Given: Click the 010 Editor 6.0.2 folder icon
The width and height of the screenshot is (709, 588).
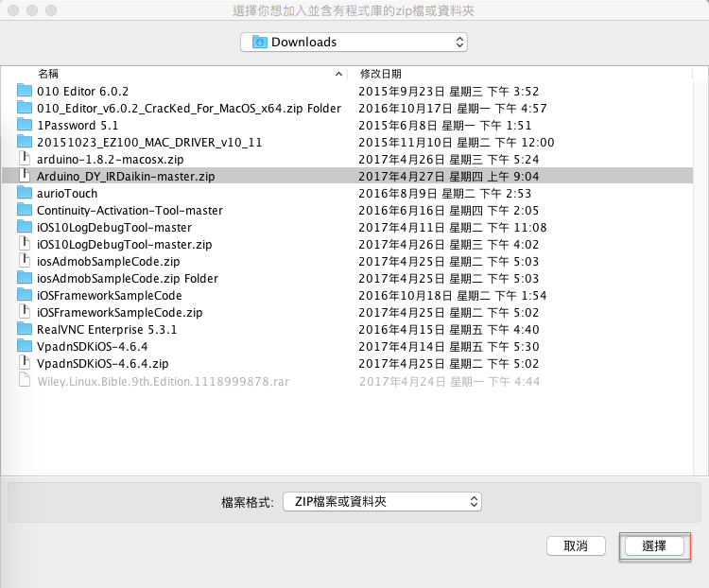Looking at the screenshot, I should tap(25, 92).
